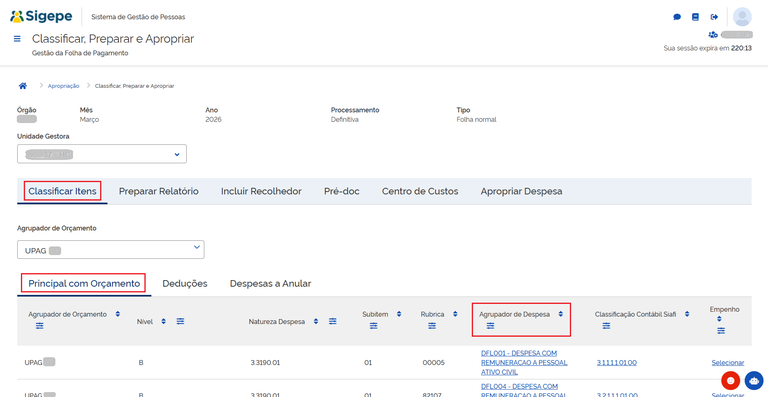Select Principal com Orçamento sub-tab
The image size is (768, 397).
coord(84,283)
